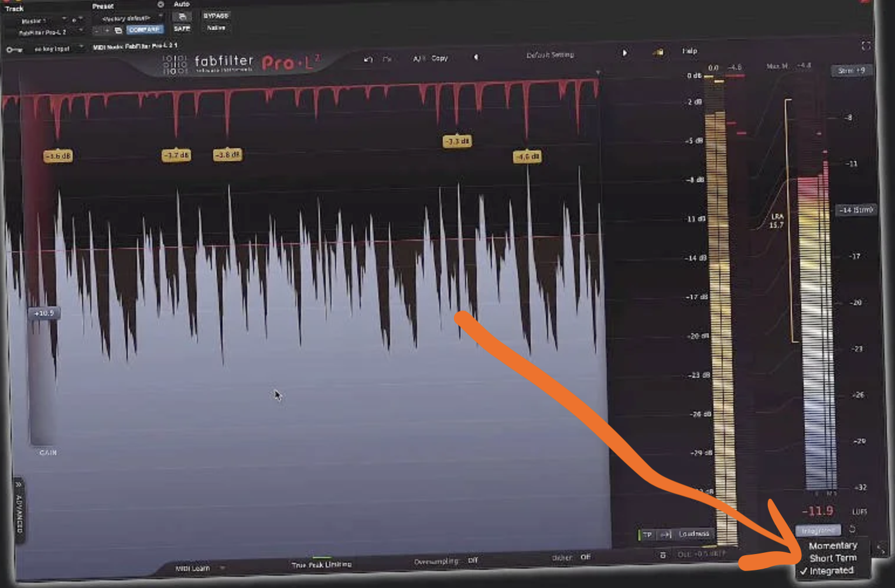The image size is (895, 588).
Task: Open the MIDI Learn dropdown arrow
Action: point(223,568)
